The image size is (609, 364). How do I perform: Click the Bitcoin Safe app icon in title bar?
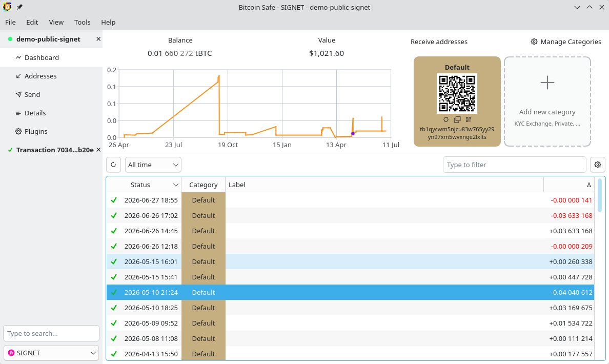tap(7, 7)
